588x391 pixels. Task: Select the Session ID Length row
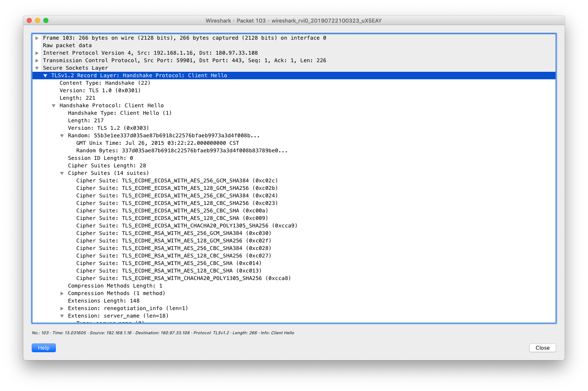point(101,158)
